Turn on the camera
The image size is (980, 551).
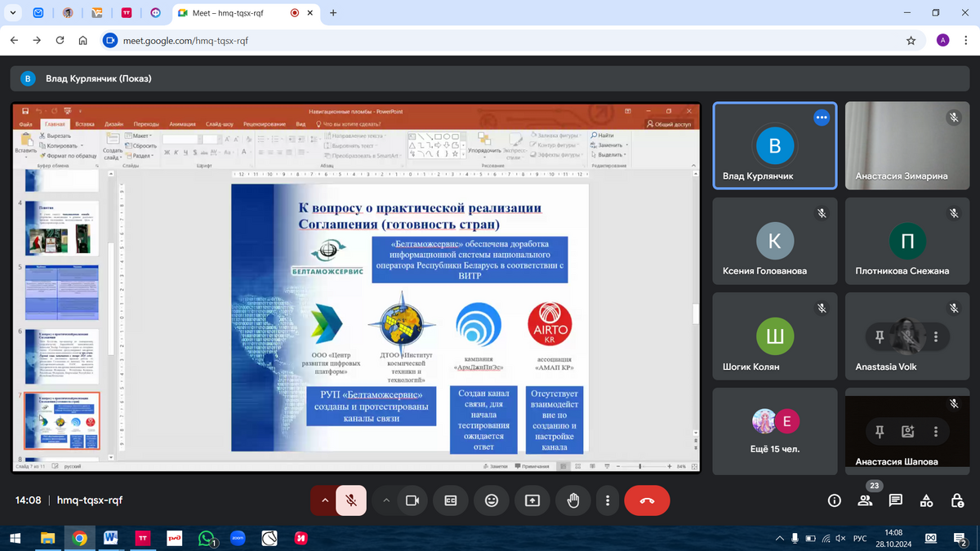412,500
